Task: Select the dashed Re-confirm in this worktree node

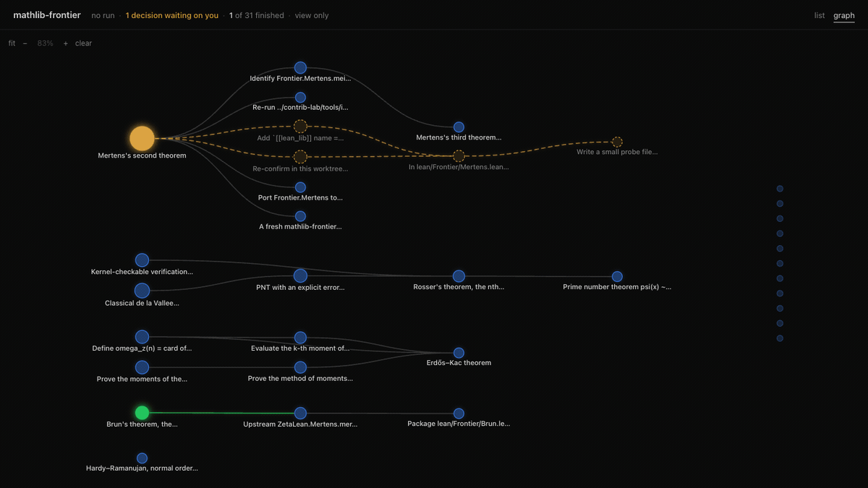Action: tap(300, 156)
